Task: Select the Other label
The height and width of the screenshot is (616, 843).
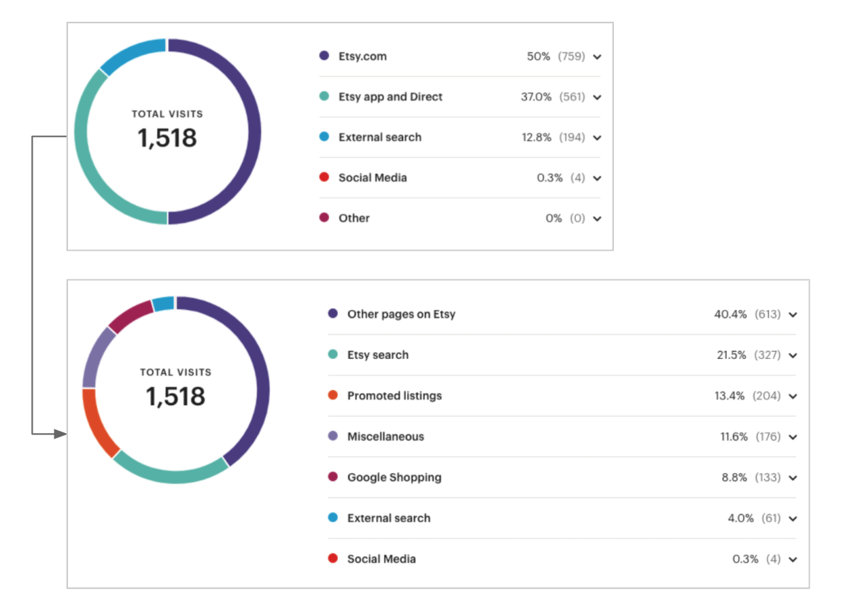Action: click(x=354, y=218)
